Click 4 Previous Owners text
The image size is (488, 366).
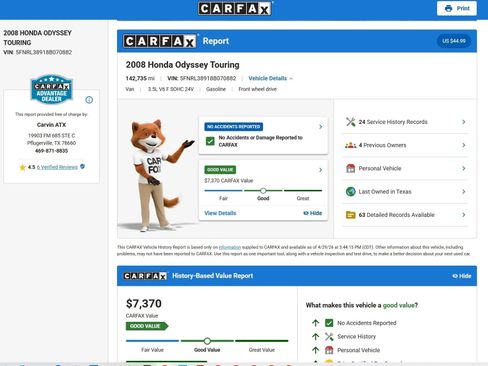[382, 145]
